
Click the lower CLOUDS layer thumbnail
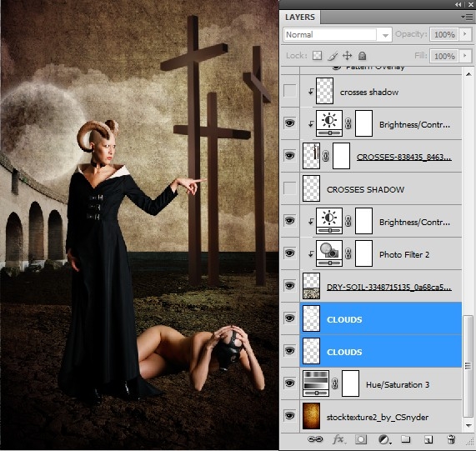tap(311, 351)
